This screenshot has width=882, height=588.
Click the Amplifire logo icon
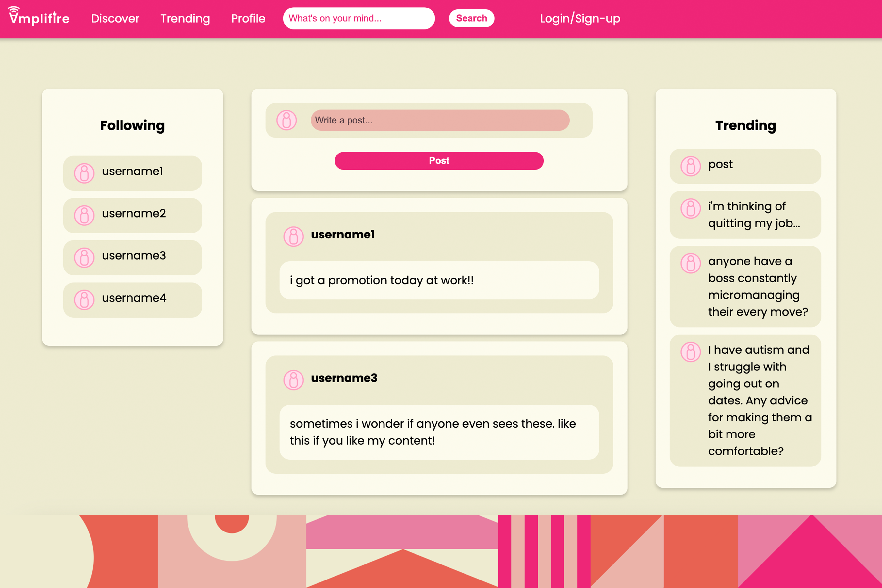click(14, 15)
